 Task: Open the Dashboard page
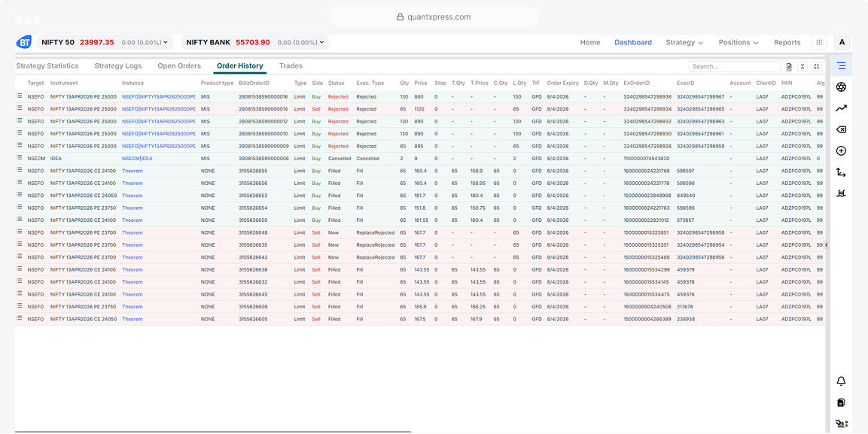click(x=632, y=43)
